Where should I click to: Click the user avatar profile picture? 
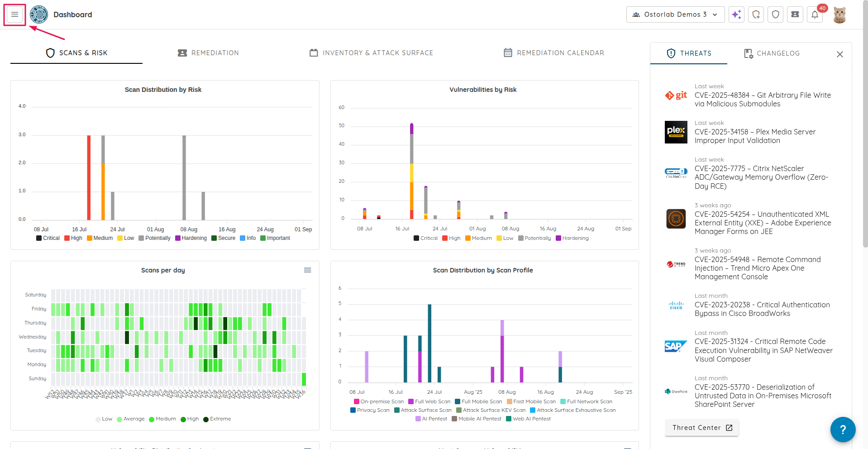pos(839,14)
